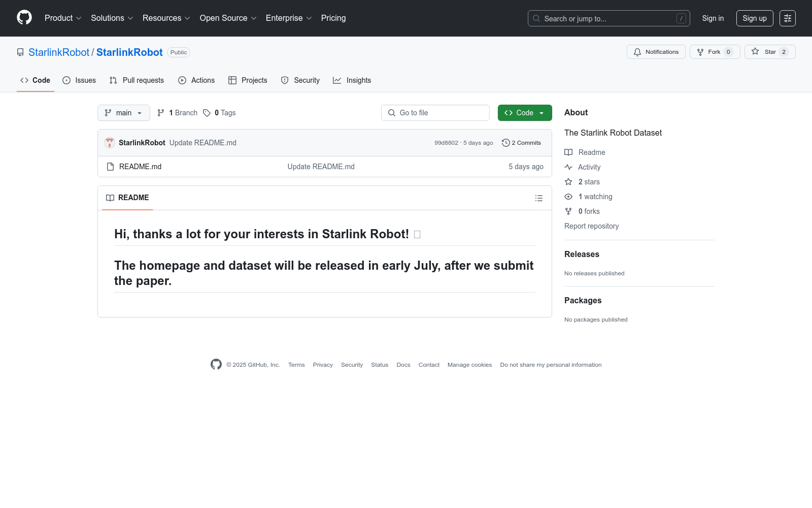This screenshot has width=812, height=508.
Task: Open the Insights tab
Action: pos(352,80)
